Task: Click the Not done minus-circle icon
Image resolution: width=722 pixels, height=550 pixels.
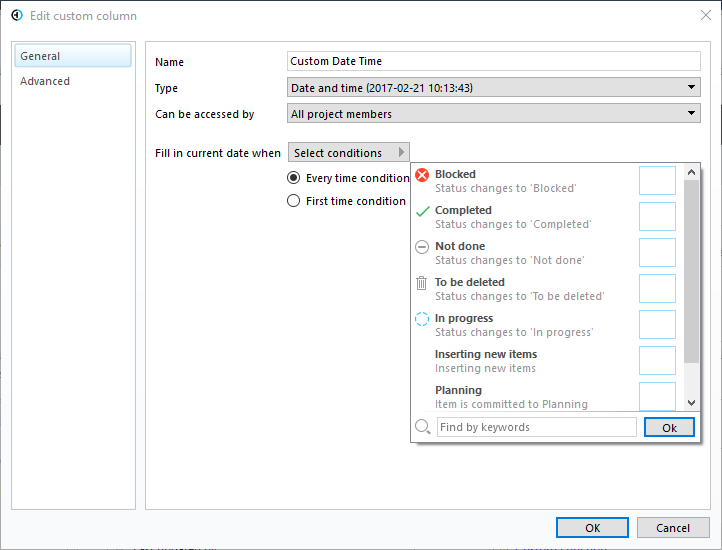Action: click(422, 247)
